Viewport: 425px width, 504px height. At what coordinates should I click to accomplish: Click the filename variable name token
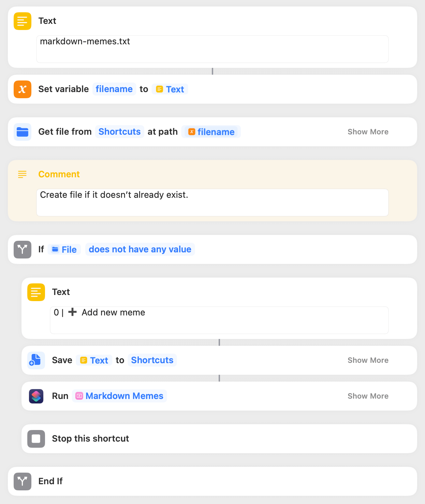pyautogui.click(x=114, y=89)
